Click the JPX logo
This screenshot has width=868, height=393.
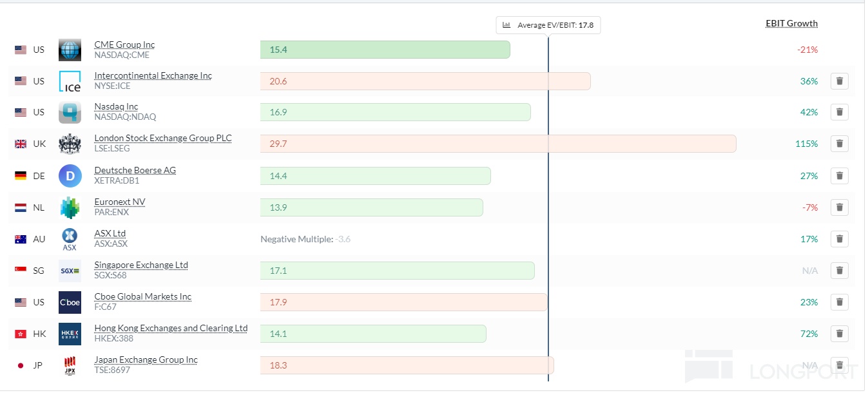[70, 365]
